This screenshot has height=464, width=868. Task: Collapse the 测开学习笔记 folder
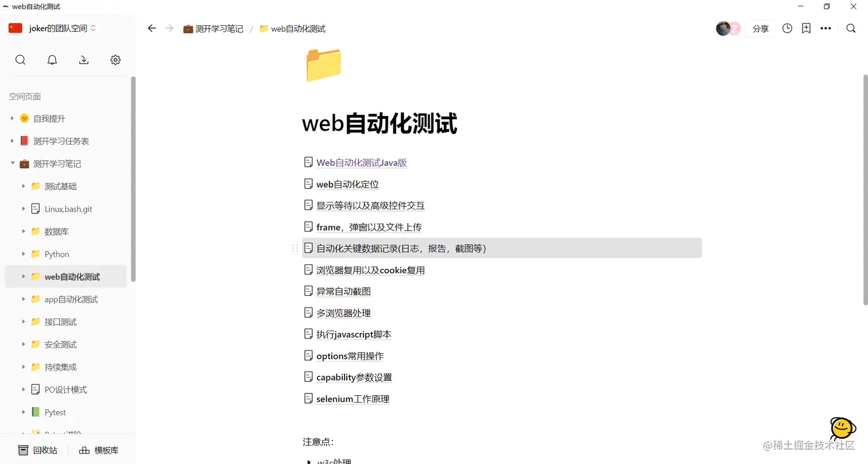(x=12, y=163)
